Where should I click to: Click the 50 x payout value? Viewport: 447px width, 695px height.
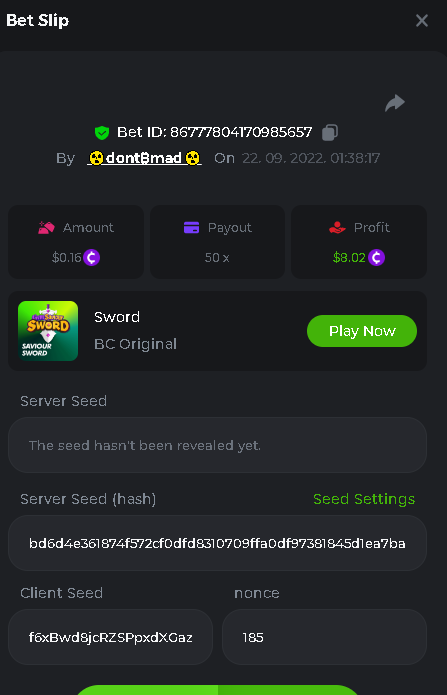coord(217,258)
